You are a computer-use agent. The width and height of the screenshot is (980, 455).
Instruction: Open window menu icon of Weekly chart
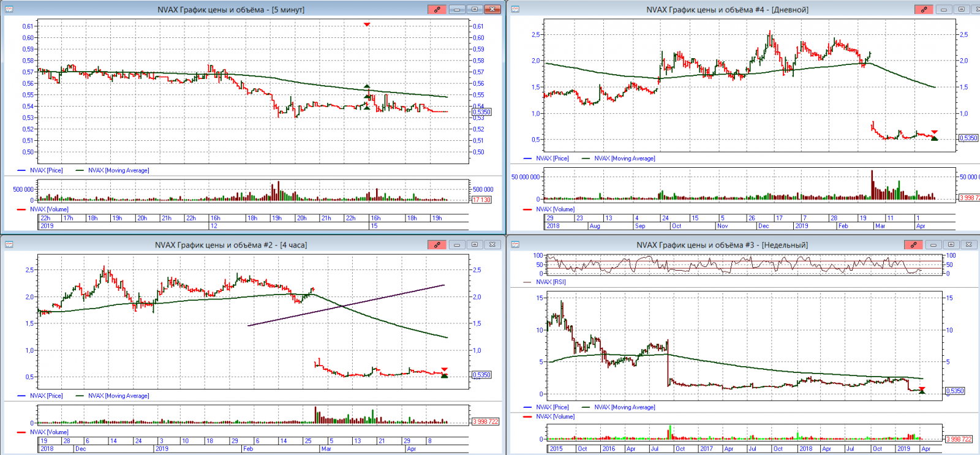click(515, 244)
